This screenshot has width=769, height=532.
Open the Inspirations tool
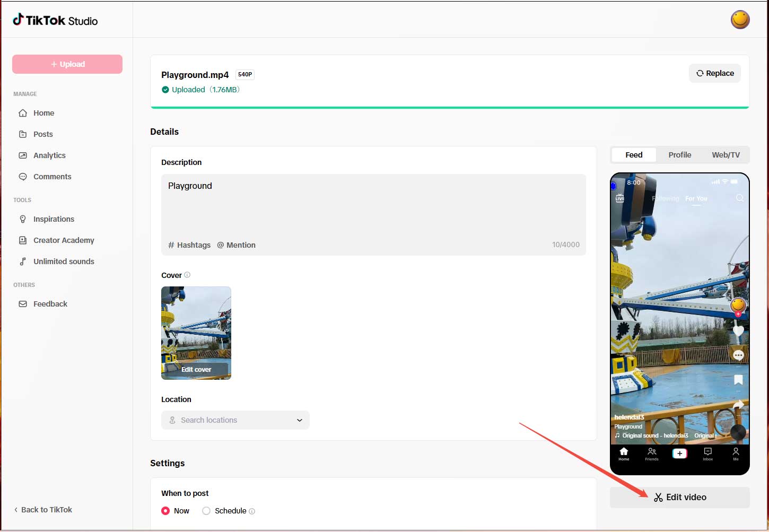point(54,219)
